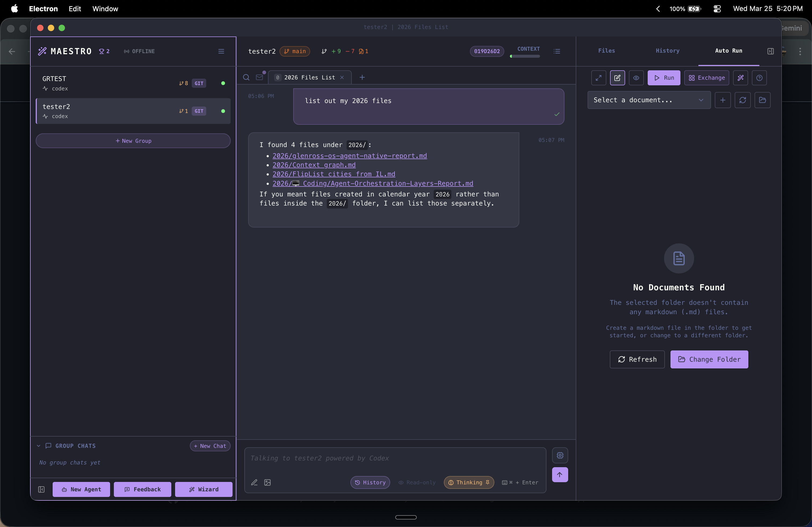Click the open folder icon beside refresh

(x=762, y=100)
